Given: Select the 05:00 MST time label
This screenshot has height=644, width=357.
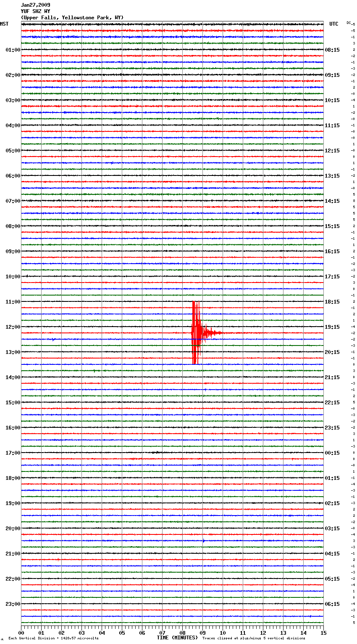Looking at the screenshot, I should click(13, 151).
